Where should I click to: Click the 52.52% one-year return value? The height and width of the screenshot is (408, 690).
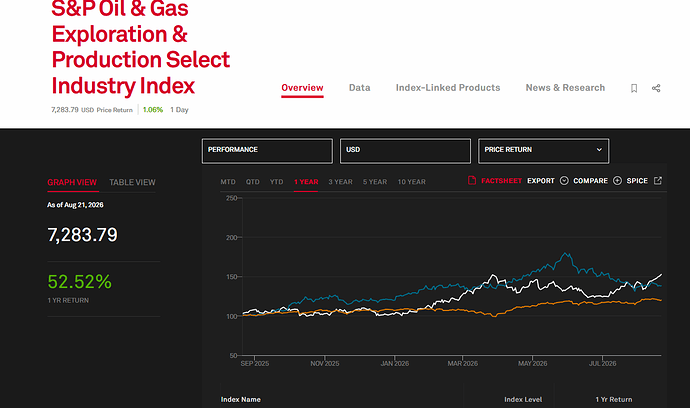tap(80, 282)
